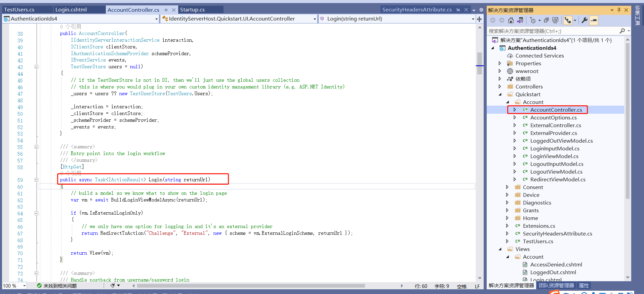This screenshot has width=644, height=294.
Task: Open the AuthenticationIds4 project dropdown
Action: (156, 19)
